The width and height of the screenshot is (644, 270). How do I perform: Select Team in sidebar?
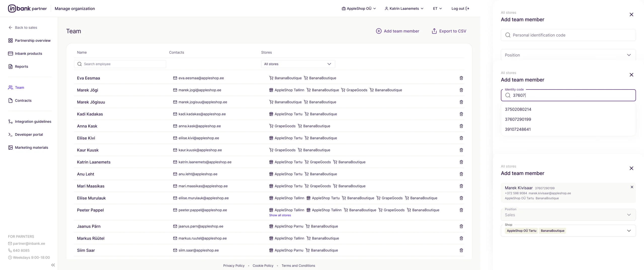point(16,87)
